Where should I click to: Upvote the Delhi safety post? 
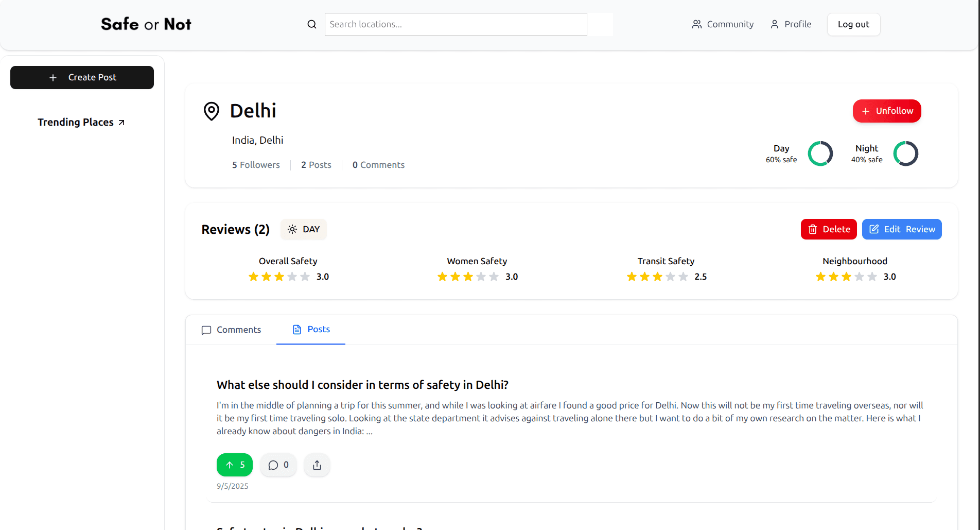[235, 465]
